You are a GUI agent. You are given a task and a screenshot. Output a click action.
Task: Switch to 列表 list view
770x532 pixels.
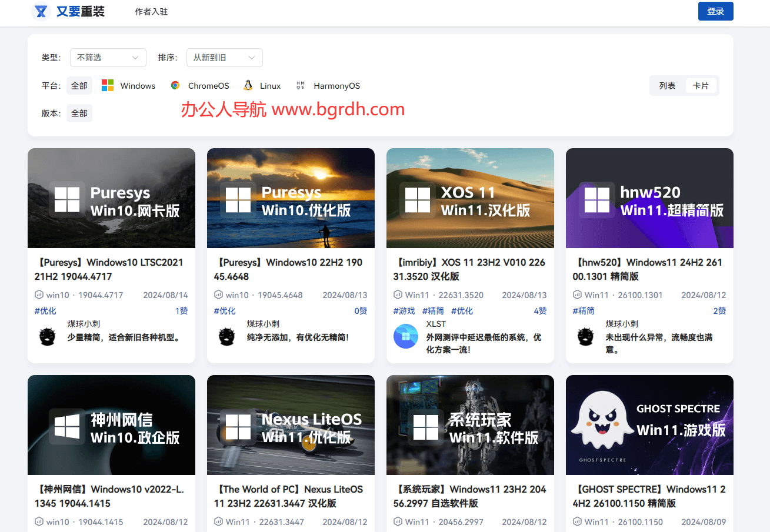tap(668, 86)
